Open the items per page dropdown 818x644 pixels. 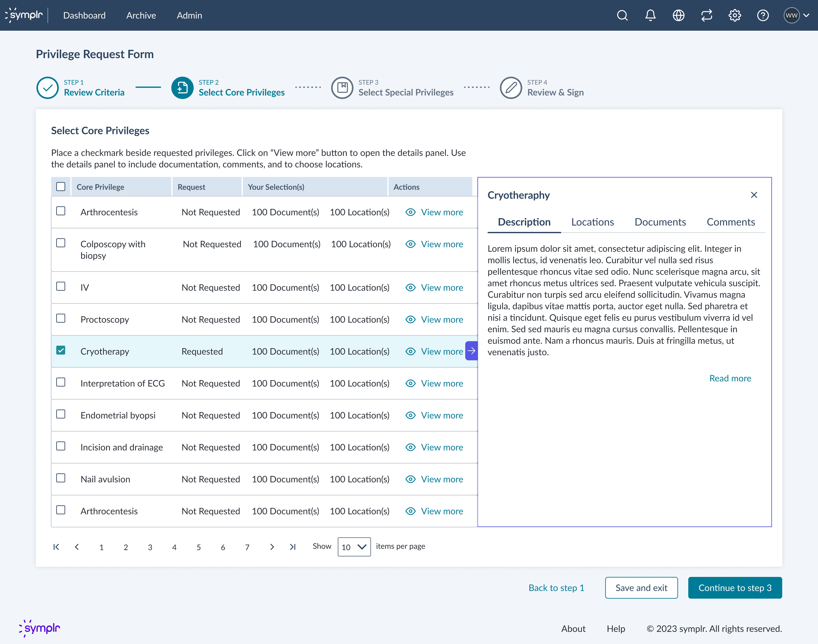(x=354, y=547)
